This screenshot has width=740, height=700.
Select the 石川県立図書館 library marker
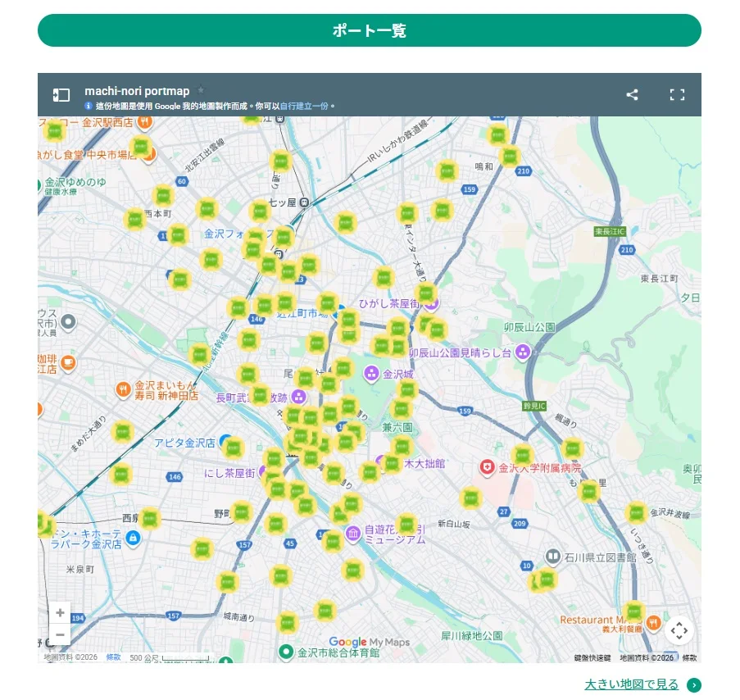pos(553,557)
